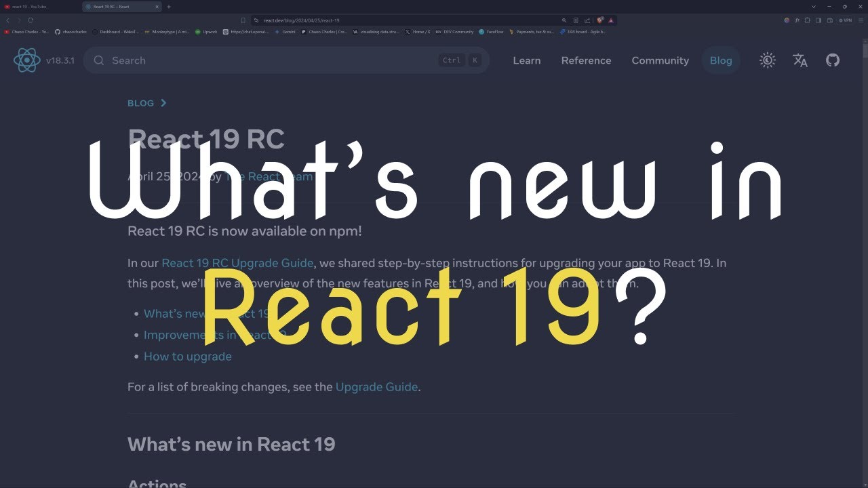The image size is (868, 488).
Task: Reload the page with the refresh icon
Action: (x=31, y=20)
